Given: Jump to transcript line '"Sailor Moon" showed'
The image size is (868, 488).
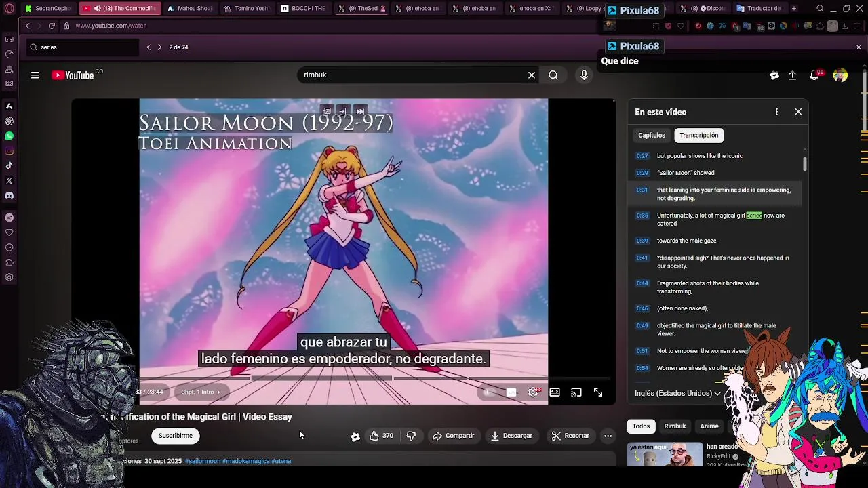Looking at the screenshot, I should (x=715, y=173).
